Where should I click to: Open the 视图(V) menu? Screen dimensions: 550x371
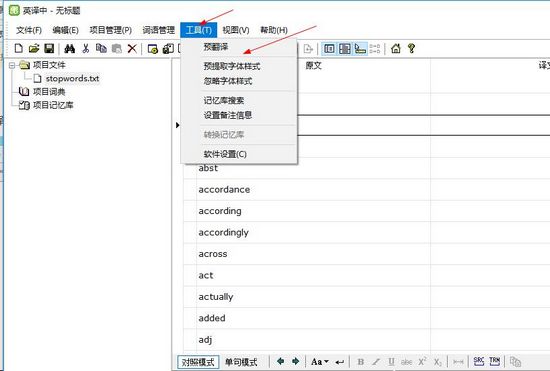236,30
